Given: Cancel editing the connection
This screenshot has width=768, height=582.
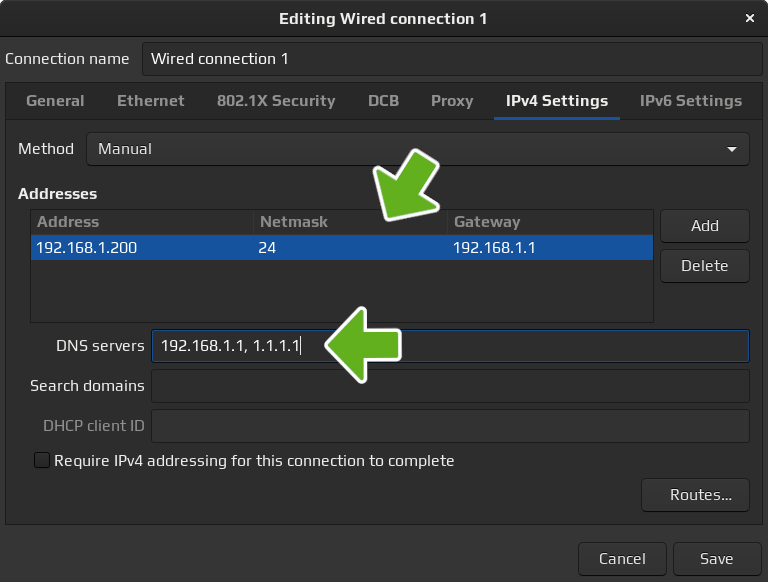Looking at the screenshot, I should click(622, 559).
